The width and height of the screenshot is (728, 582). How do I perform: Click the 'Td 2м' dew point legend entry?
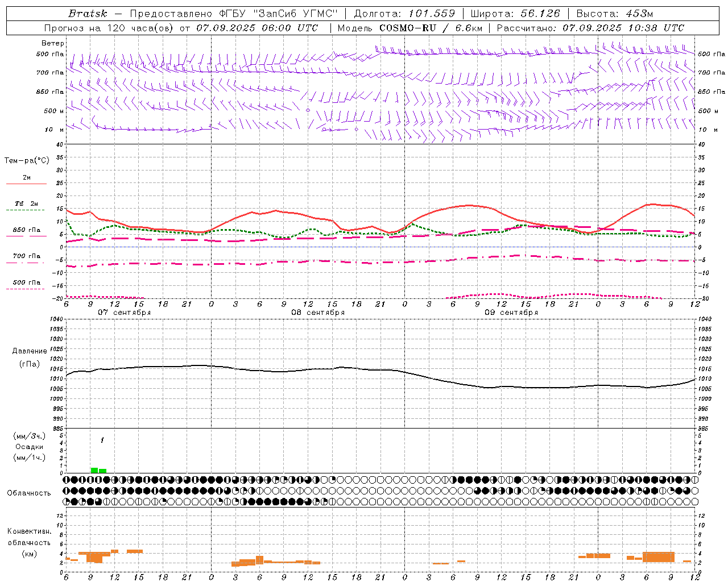tap(27, 203)
